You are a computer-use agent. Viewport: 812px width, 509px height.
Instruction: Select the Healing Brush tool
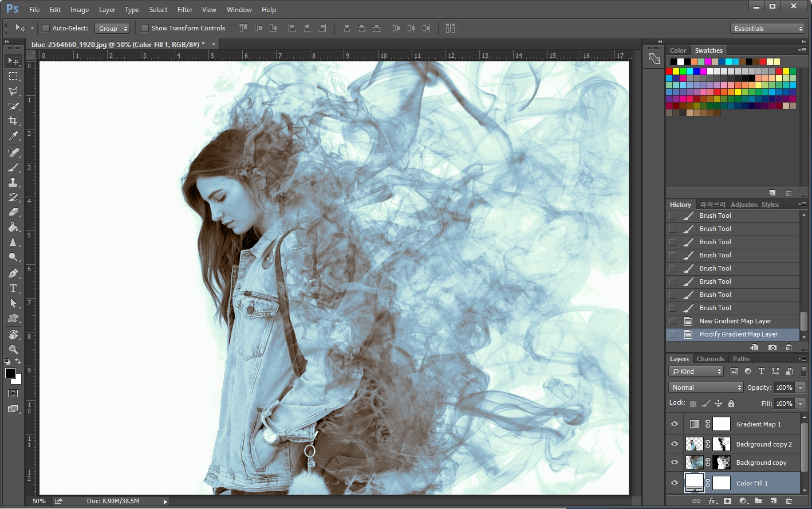click(x=13, y=152)
